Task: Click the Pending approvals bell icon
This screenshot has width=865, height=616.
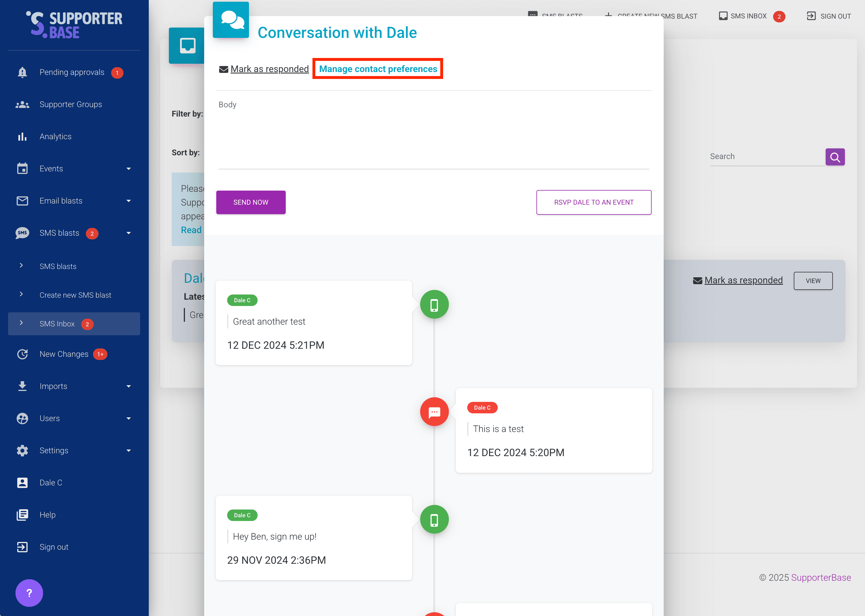Action: (x=22, y=72)
